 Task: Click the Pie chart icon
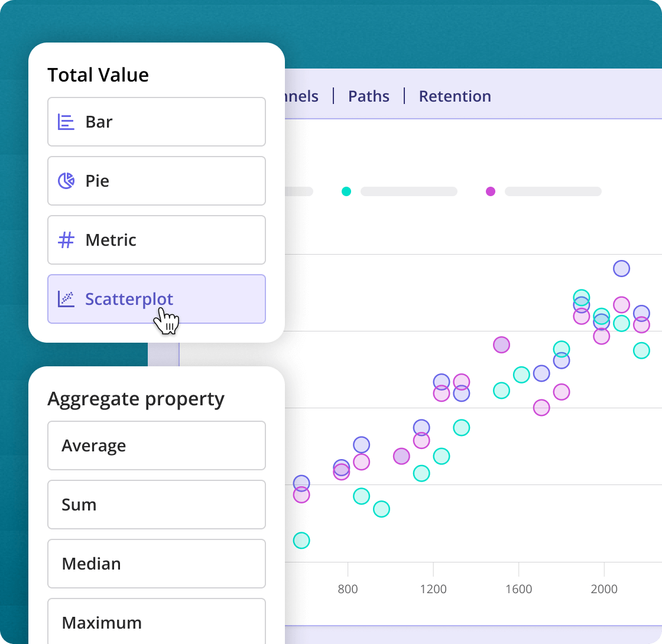66,181
